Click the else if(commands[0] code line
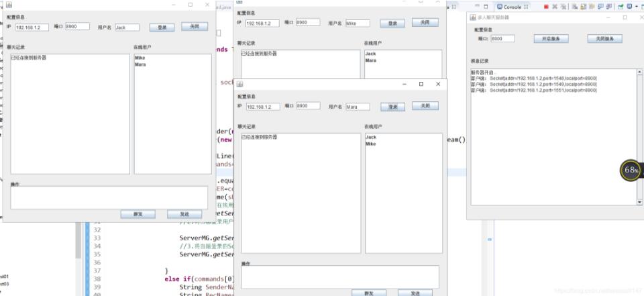This screenshot has height=296, width=644. [199, 279]
